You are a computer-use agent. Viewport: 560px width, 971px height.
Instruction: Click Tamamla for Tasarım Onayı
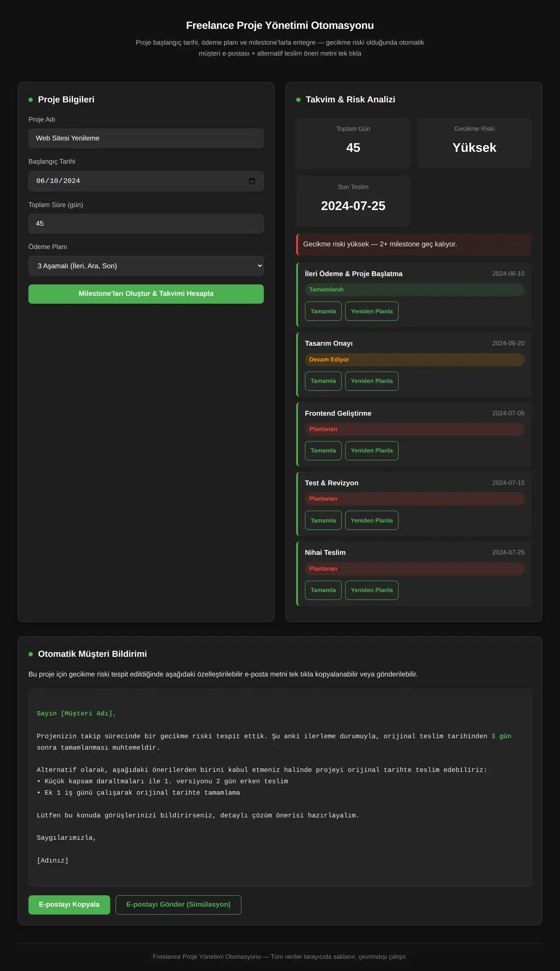323,381
